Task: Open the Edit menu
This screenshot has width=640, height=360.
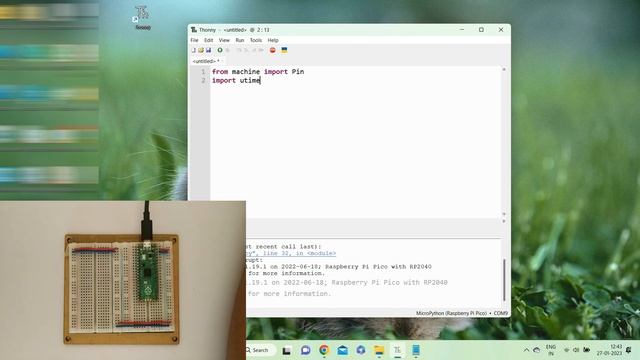Action: coord(209,40)
